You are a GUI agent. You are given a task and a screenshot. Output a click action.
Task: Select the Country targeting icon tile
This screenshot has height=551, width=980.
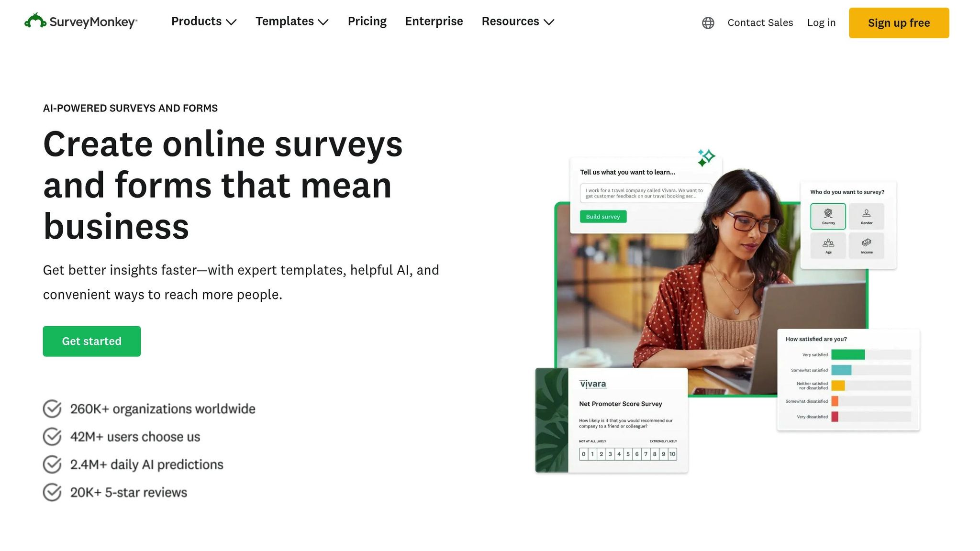pyautogui.click(x=828, y=216)
